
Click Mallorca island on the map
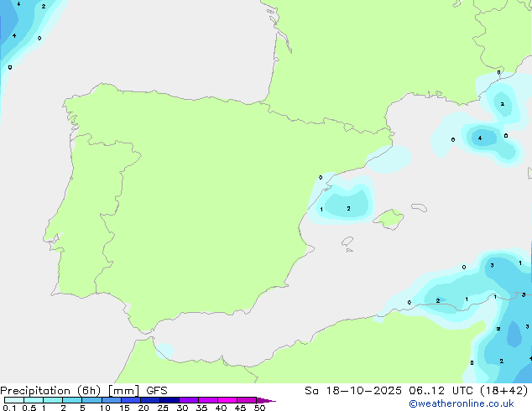tap(389, 219)
